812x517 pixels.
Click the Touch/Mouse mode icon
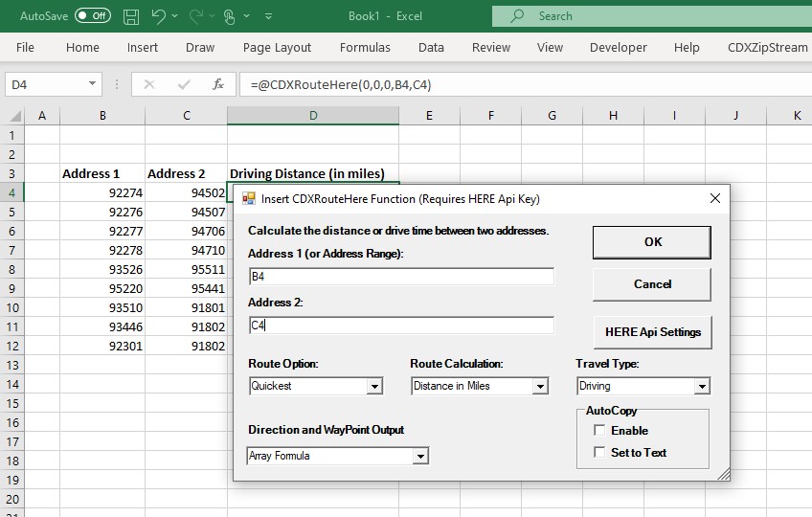[229, 16]
